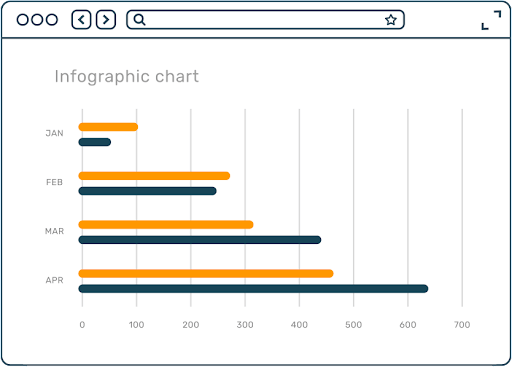Bookmark page with the star icon
The width and height of the screenshot is (512, 367).
click(391, 20)
